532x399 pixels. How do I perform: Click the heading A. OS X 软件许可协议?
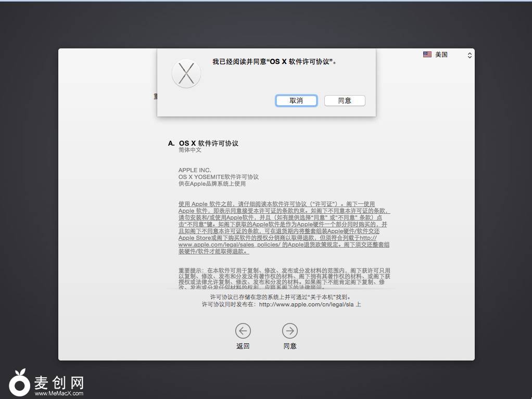click(x=203, y=143)
